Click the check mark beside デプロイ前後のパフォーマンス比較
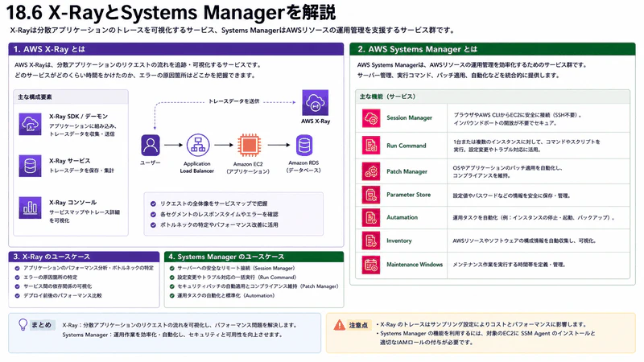This screenshot has width=644, height=362. [17, 295]
